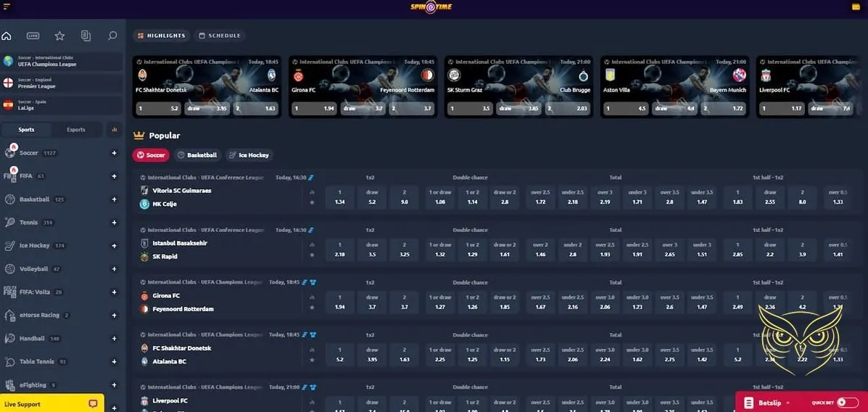Click the Handball sport icon
This screenshot has height=412, width=868.
[x=10, y=338]
